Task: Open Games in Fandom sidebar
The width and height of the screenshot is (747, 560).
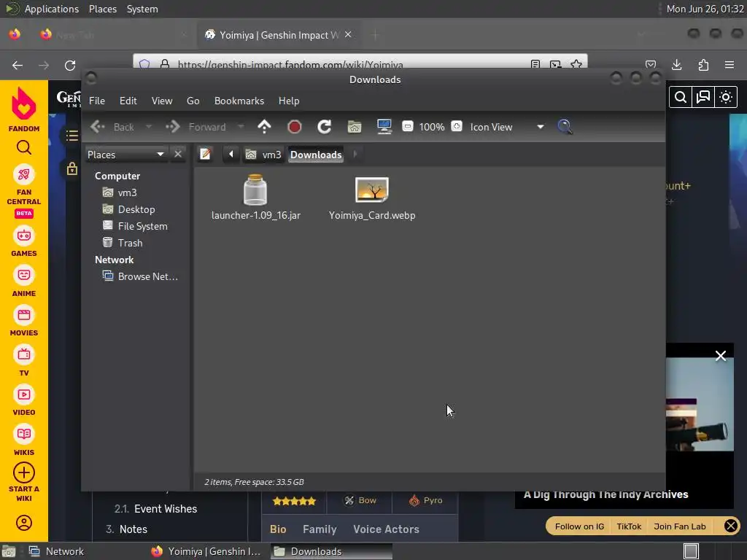Action: tap(24, 242)
